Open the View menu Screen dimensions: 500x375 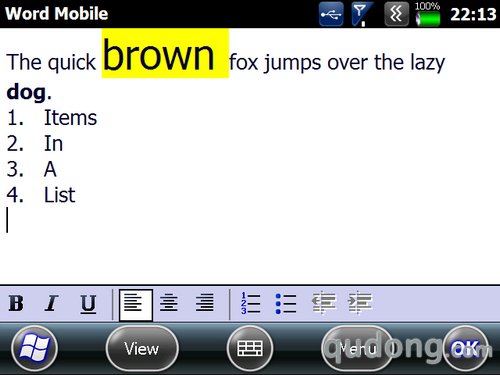tap(142, 348)
